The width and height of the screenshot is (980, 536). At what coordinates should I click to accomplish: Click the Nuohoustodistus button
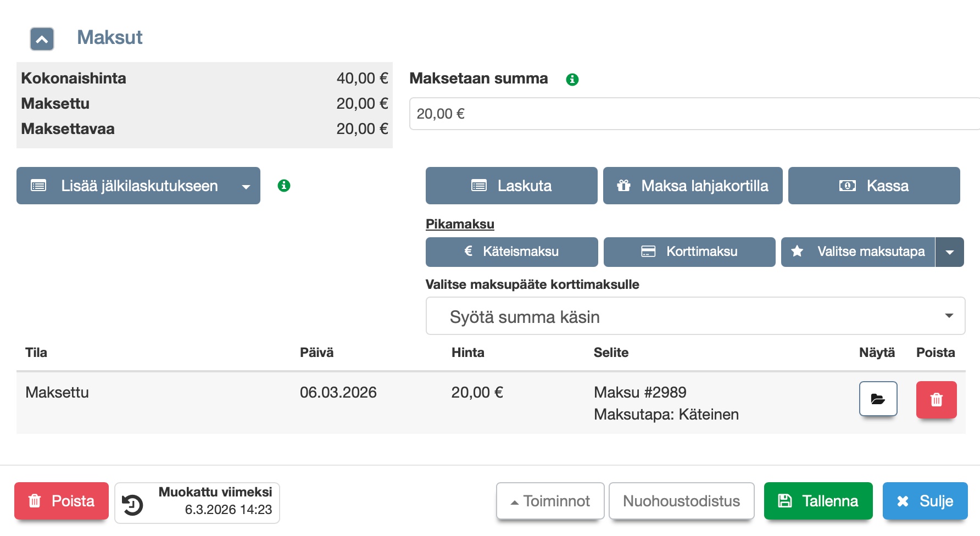tap(681, 501)
